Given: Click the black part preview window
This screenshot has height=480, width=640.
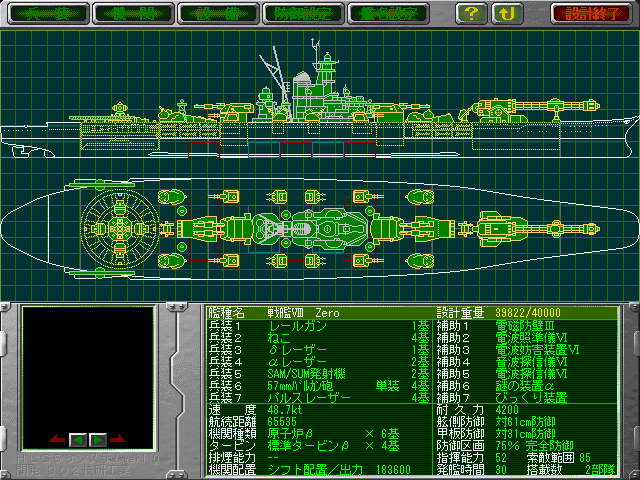Looking at the screenshot, I should (x=88, y=378).
